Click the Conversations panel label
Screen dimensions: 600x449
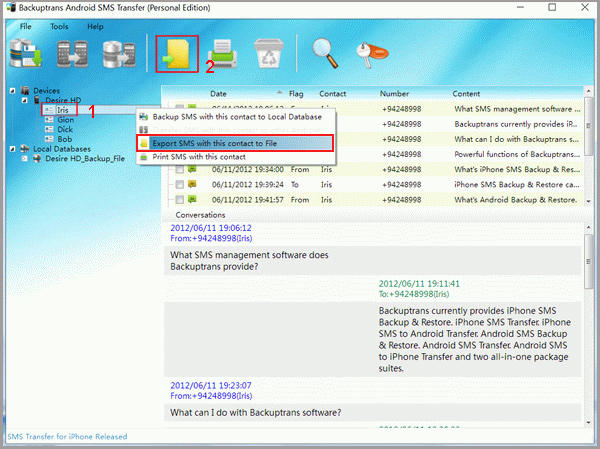pos(200,215)
